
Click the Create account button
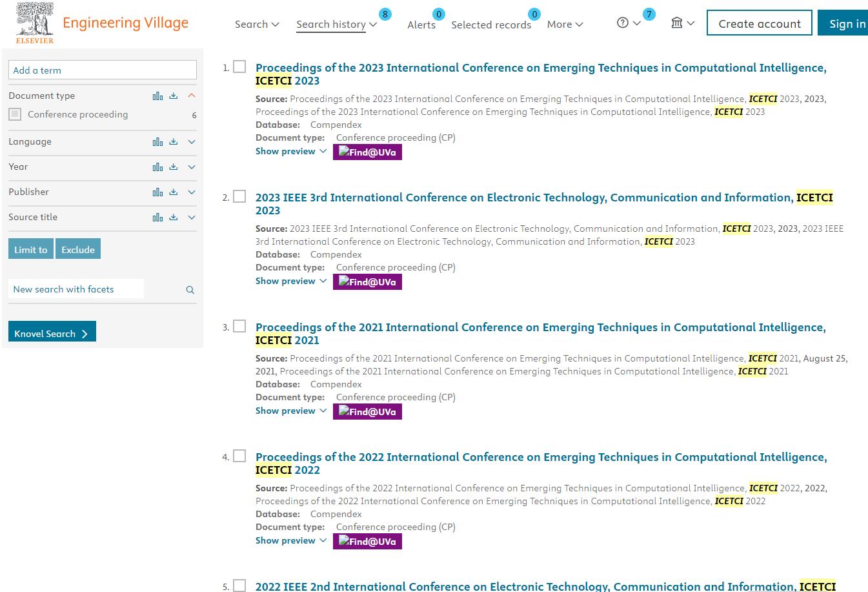pos(760,23)
